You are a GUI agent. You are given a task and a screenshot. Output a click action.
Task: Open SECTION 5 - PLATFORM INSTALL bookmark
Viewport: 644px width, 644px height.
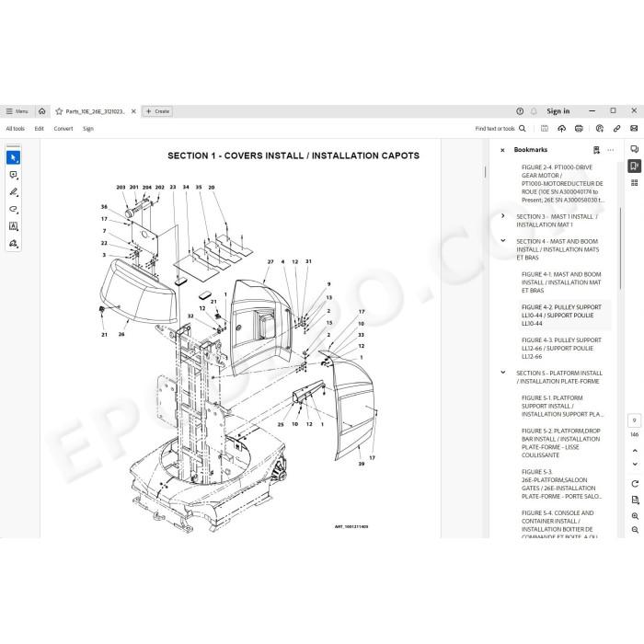click(x=559, y=377)
